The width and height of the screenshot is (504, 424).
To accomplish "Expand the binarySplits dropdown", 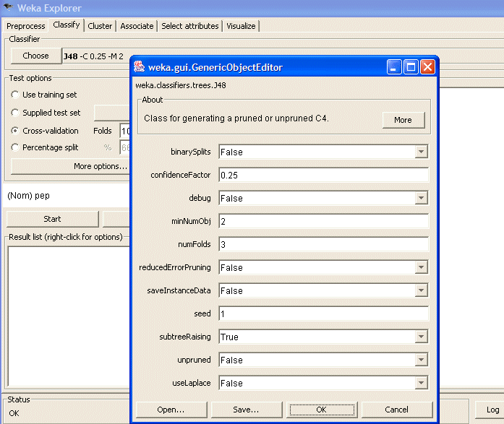I will [x=421, y=152].
